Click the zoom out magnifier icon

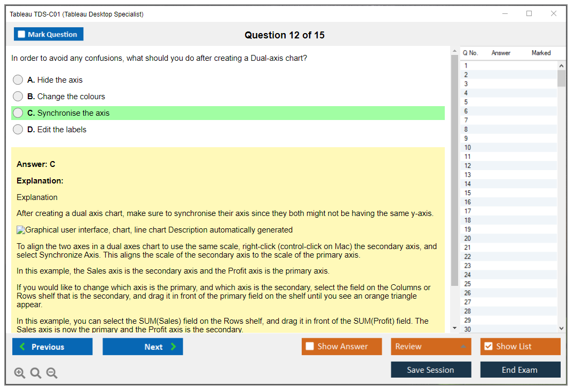(52, 373)
